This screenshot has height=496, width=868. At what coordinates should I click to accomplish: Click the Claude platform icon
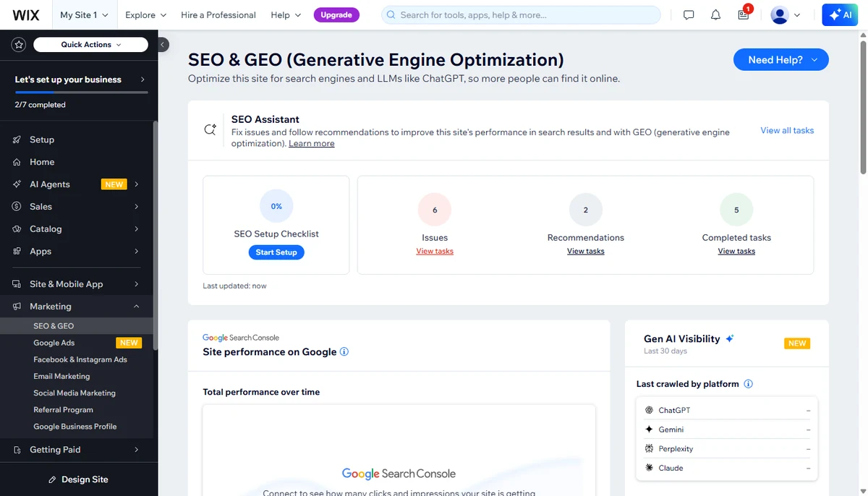tap(649, 468)
